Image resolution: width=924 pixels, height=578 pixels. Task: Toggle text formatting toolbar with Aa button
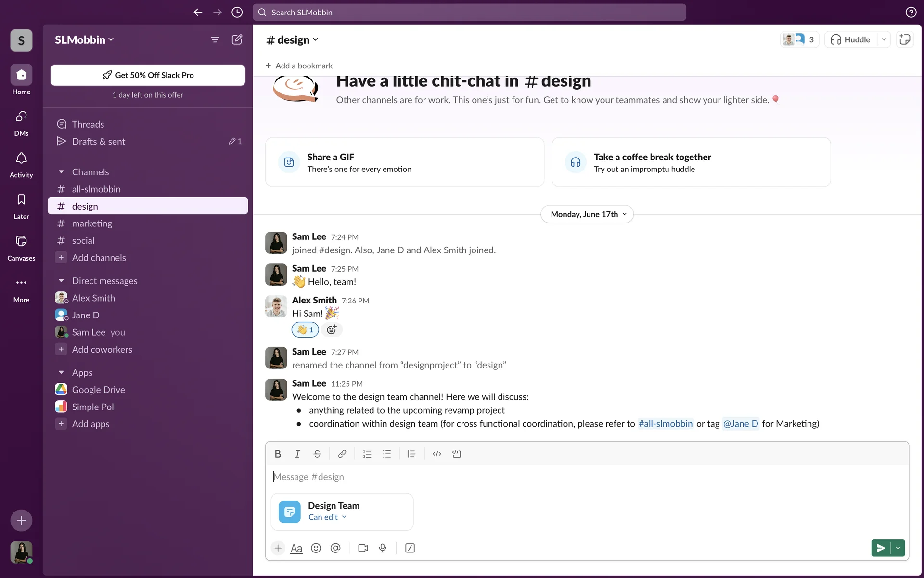click(296, 548)
